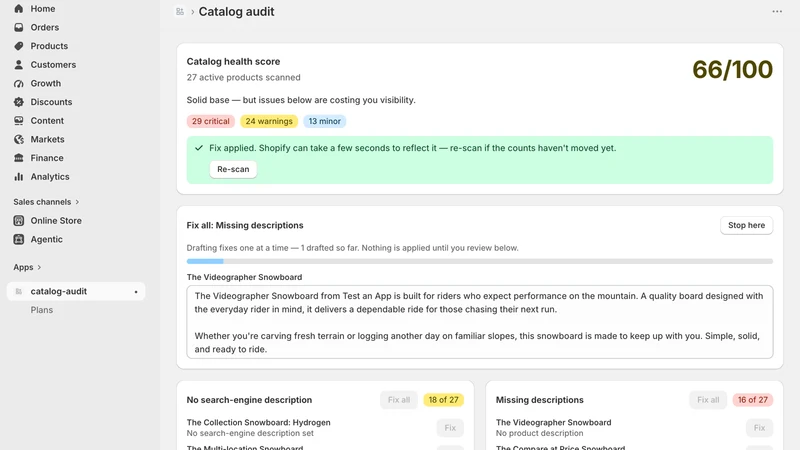The width and height of the screenshot is (800, 450).
Task: Click the Orders inbox icon
Action: 19,28
